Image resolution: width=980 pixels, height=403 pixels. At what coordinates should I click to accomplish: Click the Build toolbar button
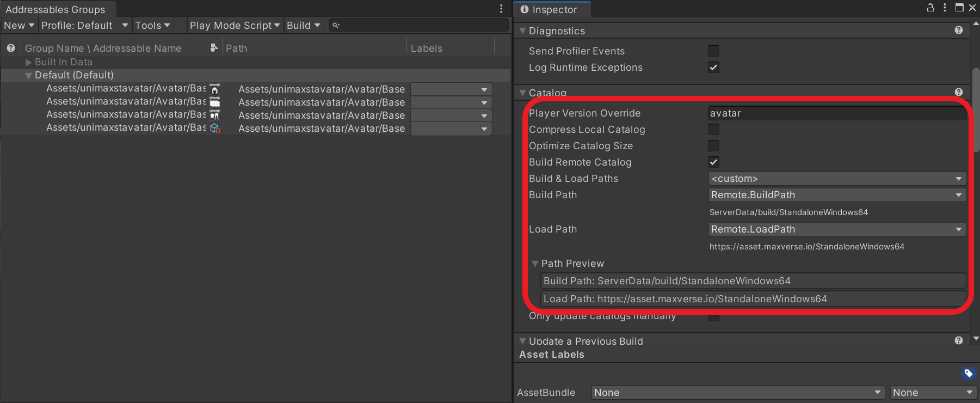click(304, 26)
